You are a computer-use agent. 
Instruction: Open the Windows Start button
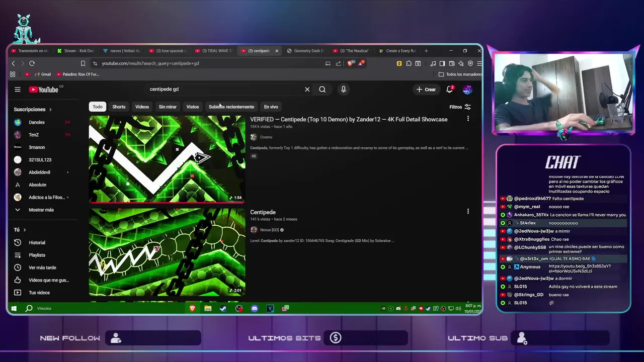coord(14,308)
